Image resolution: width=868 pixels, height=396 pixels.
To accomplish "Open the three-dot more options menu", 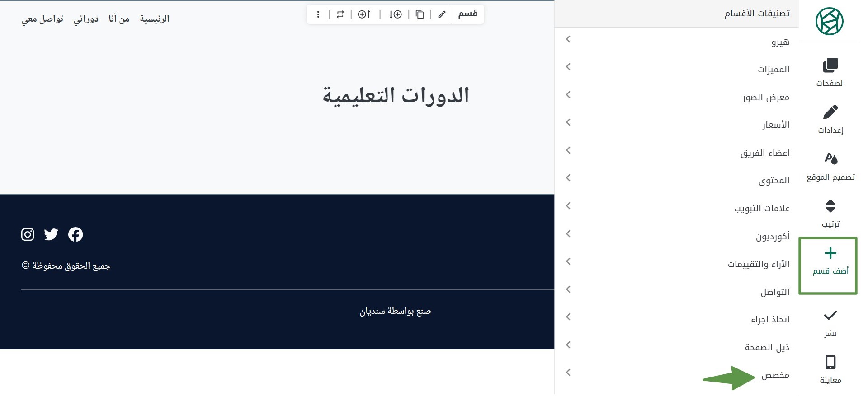I will (318, 14).
